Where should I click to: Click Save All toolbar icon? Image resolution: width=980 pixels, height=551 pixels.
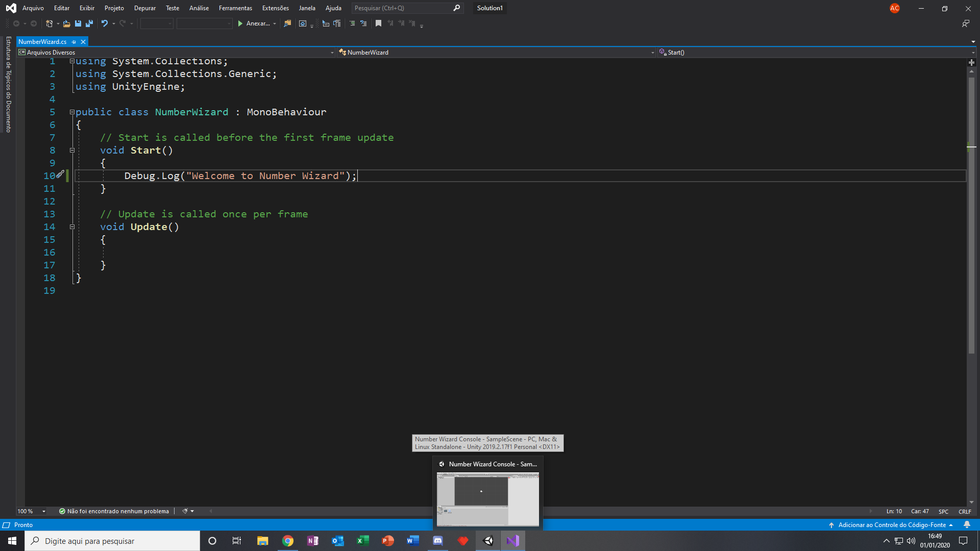coord(89,23)
